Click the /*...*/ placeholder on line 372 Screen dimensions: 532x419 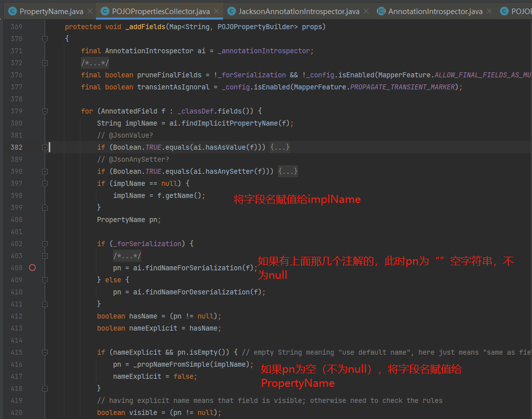(x=95, y=63)
